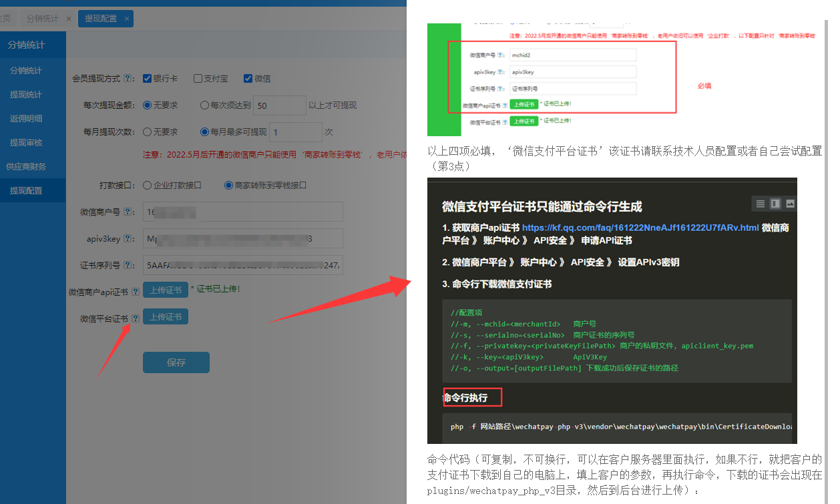
Task: Select 每次须达到 radio option
Action: pyautogui.click(x=205, y=105)
